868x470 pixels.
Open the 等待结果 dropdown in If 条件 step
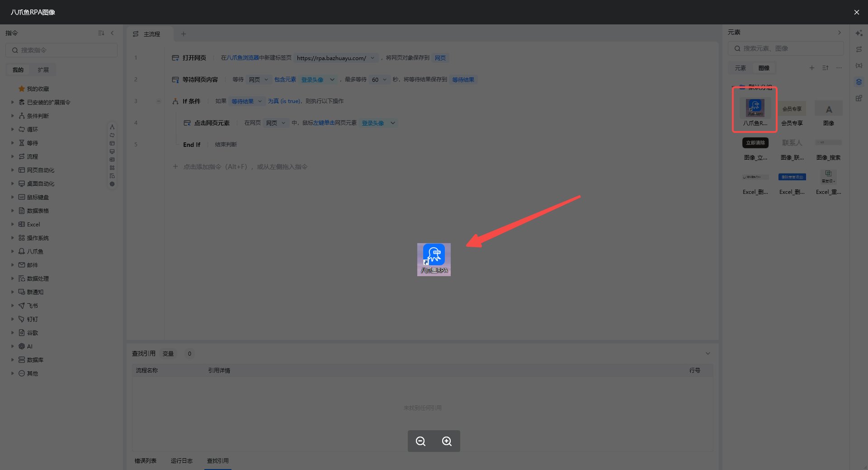[260, 101]
